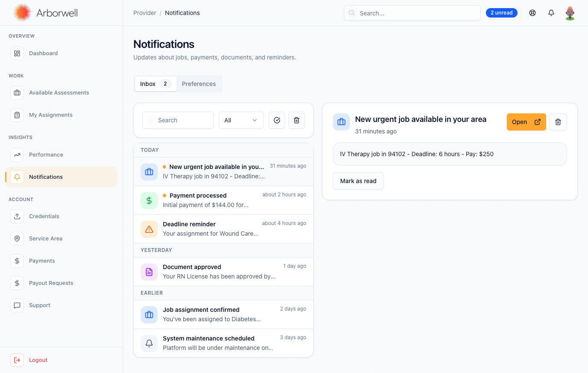588x373 pixels.
Task: Open the user avatar in top right
Action: [570, 13]
